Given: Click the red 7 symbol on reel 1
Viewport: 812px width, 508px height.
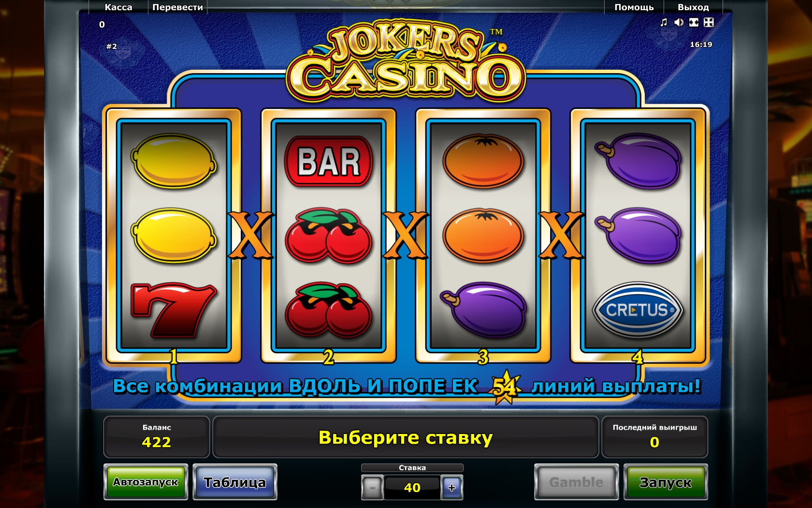Looking at the screenshot, I should 173,310.
